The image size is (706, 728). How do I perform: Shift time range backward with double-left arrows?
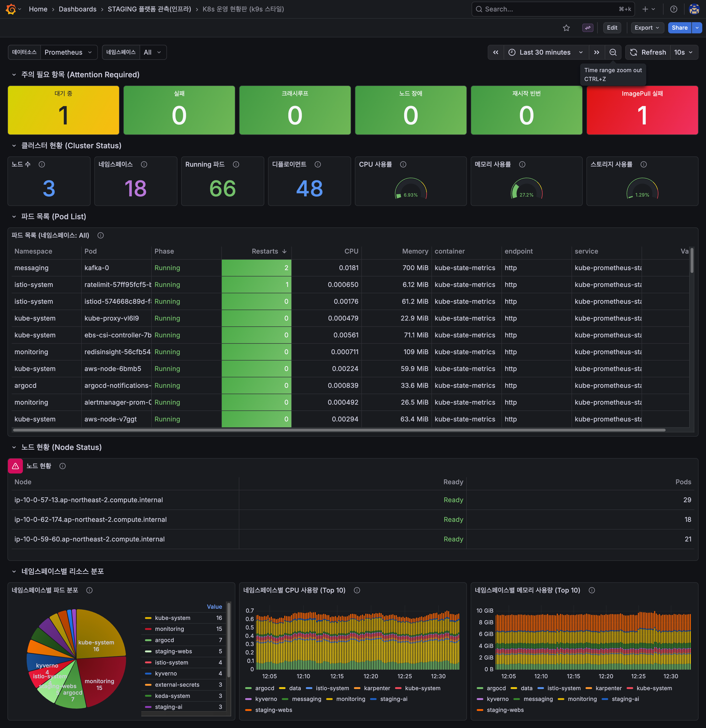pyautogui.click(x=495, y=52)
